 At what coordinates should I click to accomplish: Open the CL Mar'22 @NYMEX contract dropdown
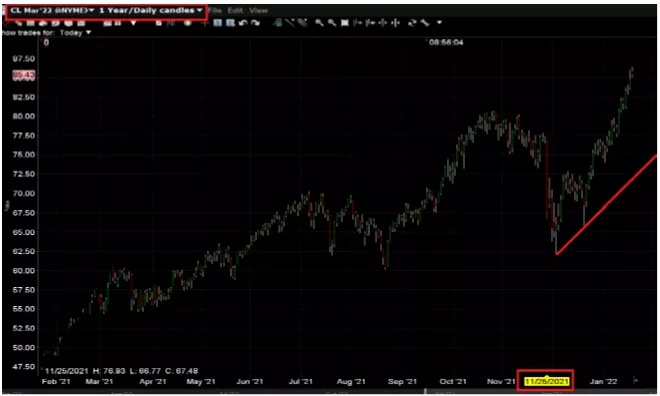point(51,11)
